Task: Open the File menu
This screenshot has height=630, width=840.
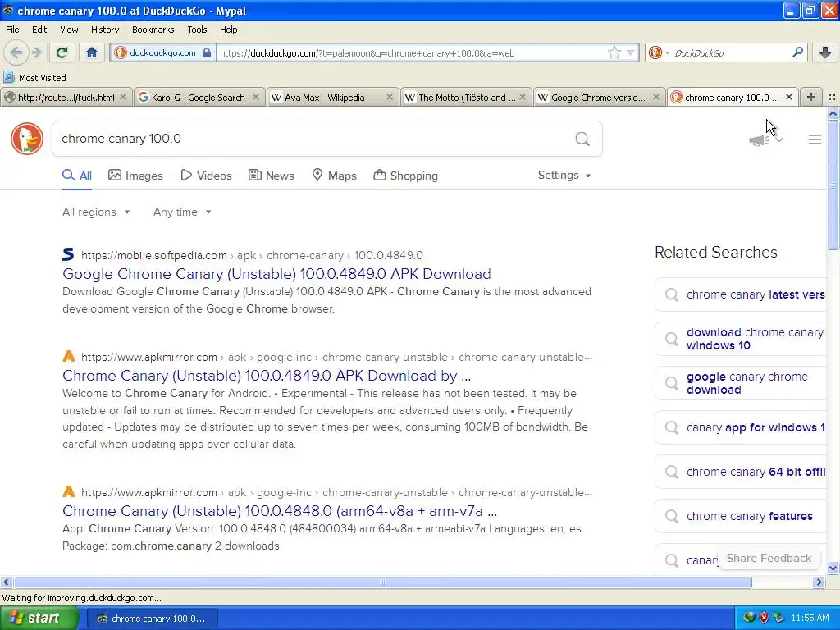Action: point(12,30)
